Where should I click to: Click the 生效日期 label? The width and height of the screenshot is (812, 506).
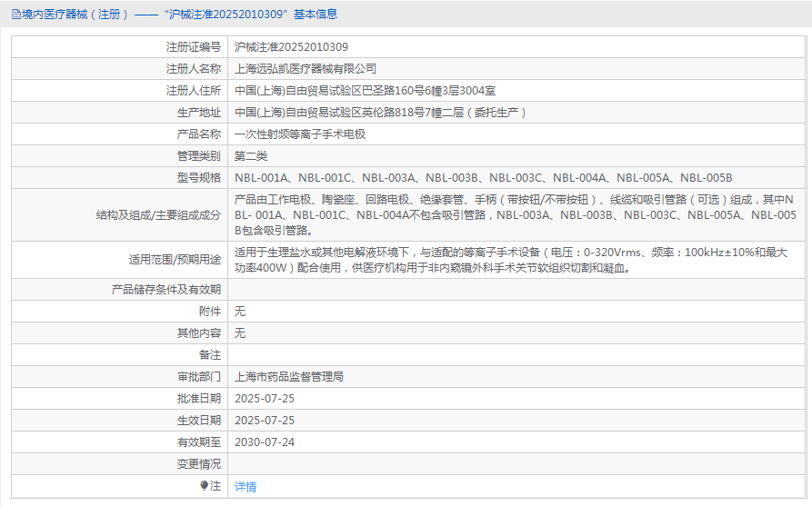click(x=199, y=420)
